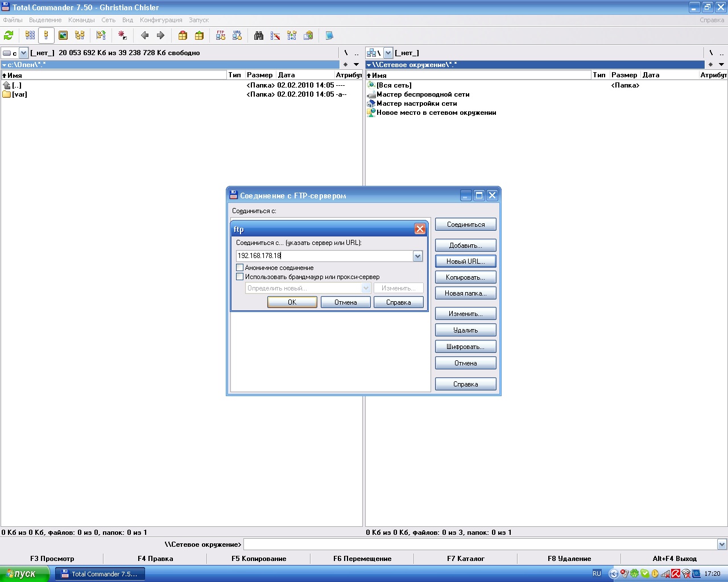
Task: Go up a level with right panel '..' button
Action: 722,53
